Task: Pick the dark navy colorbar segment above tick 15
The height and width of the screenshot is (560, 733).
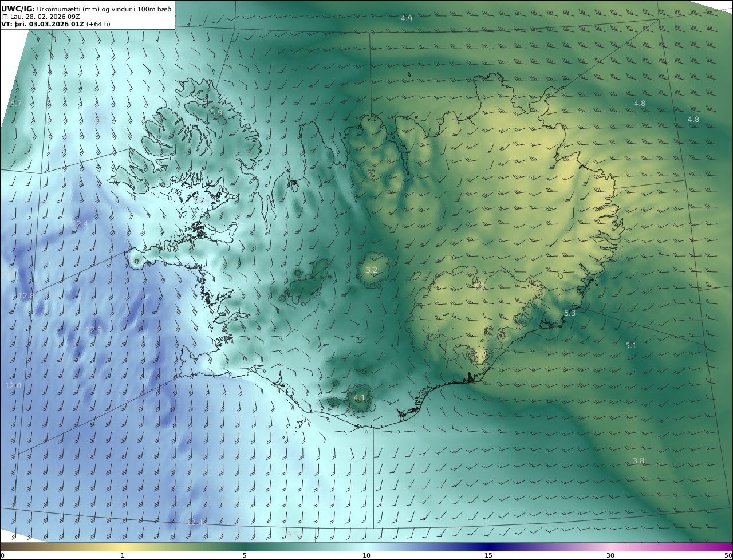Action: click(488, 547)
